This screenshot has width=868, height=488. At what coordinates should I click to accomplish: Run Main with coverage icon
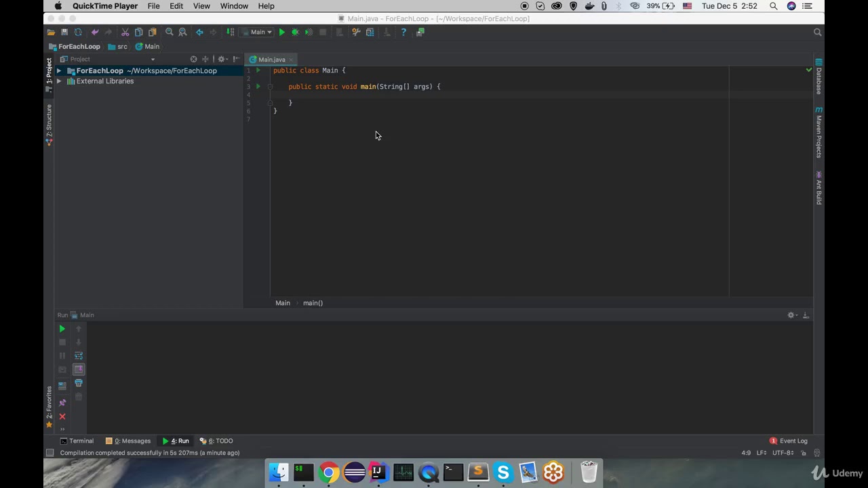pyautogui.click(x=309, y=32)
